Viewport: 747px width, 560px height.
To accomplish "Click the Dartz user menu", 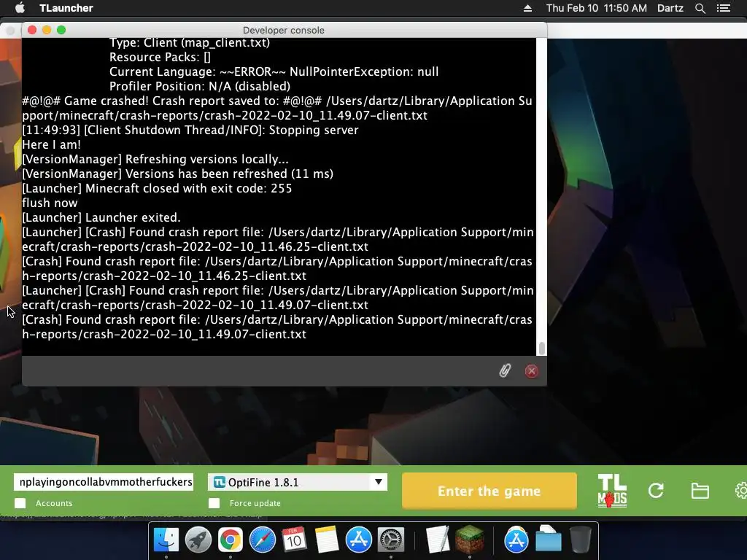I will pyautogui.click(x=670, y=8).
